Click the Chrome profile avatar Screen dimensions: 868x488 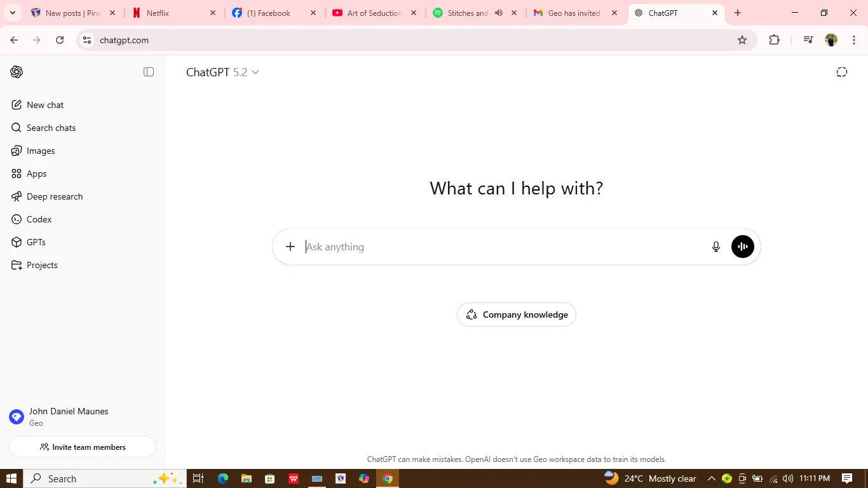coord(831,40)
